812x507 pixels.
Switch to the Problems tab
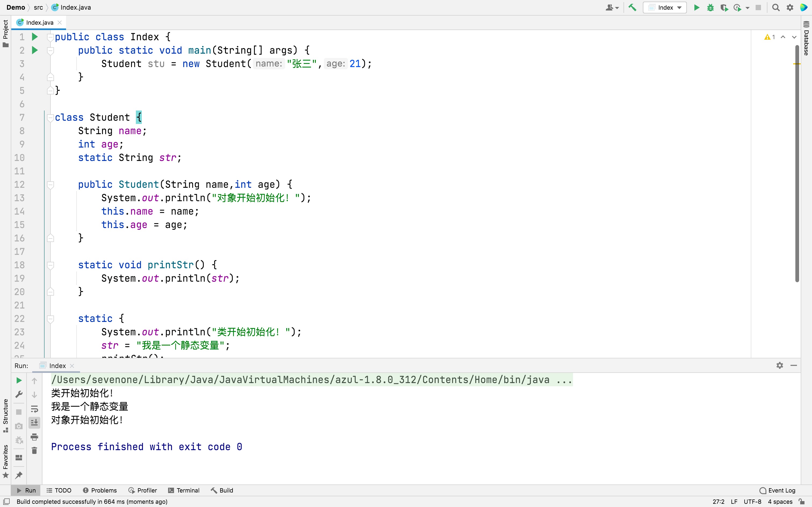click(100, 490)
